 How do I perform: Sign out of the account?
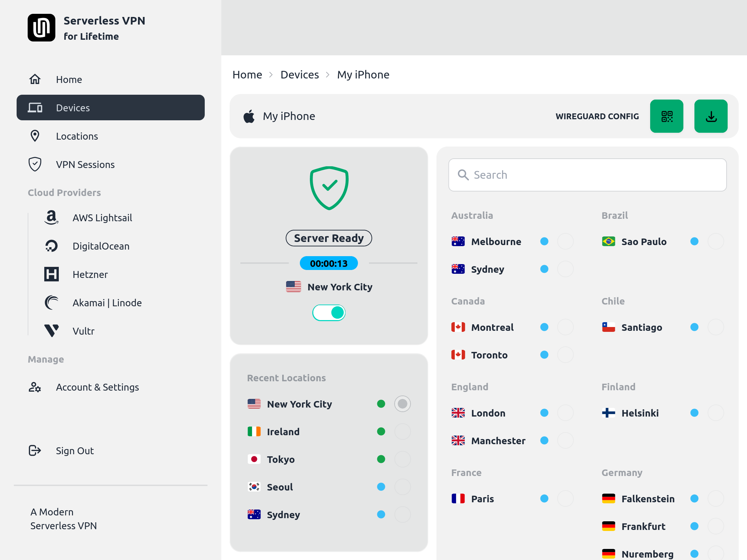75,450
